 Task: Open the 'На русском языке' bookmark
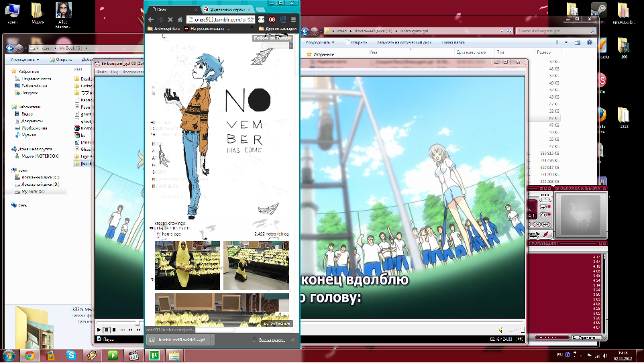(x=207, y=29)
